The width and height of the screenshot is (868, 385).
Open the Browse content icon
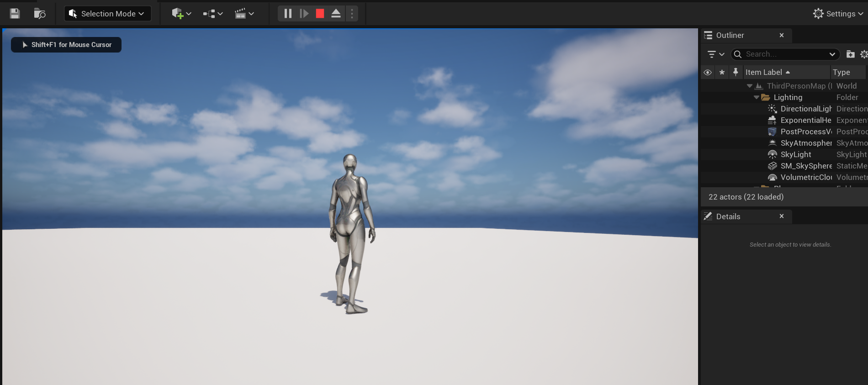(40, 14)
